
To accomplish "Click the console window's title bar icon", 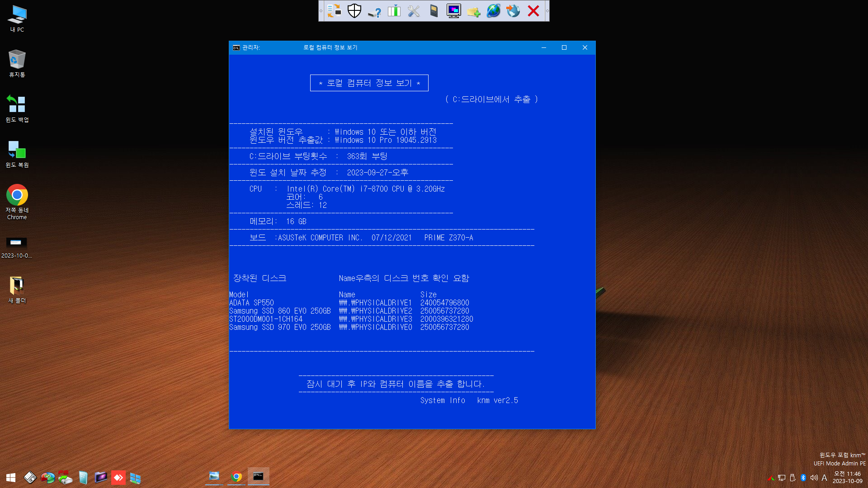I will point(236,47).
